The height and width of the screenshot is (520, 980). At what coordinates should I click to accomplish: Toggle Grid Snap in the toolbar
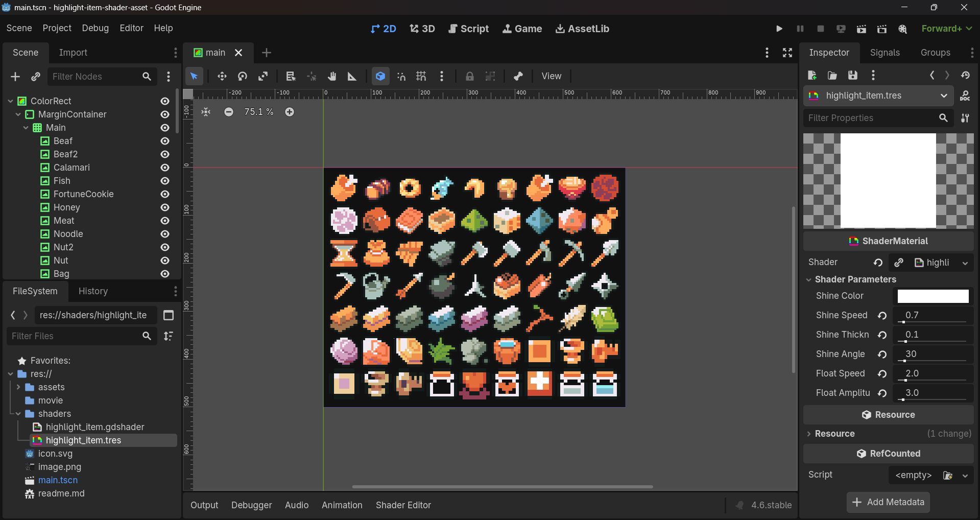coord(421,76)
